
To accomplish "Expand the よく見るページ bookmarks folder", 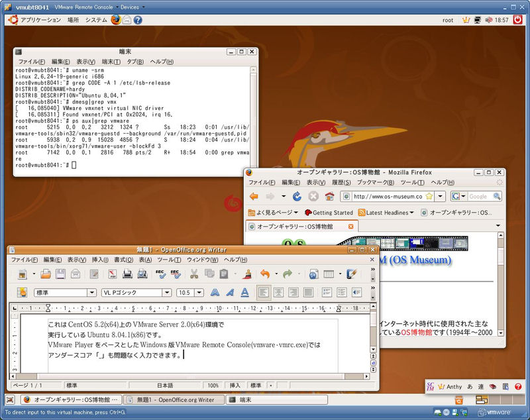I will [273, 213].
